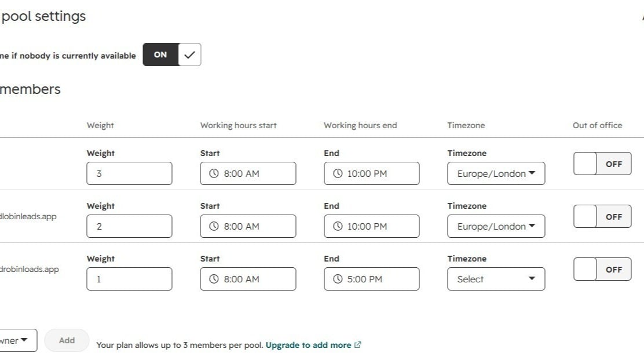The width and height of the screenshot is (644, 363).
Task: Focus the Weight field containing 2
Action: click(x=129, y=226)
